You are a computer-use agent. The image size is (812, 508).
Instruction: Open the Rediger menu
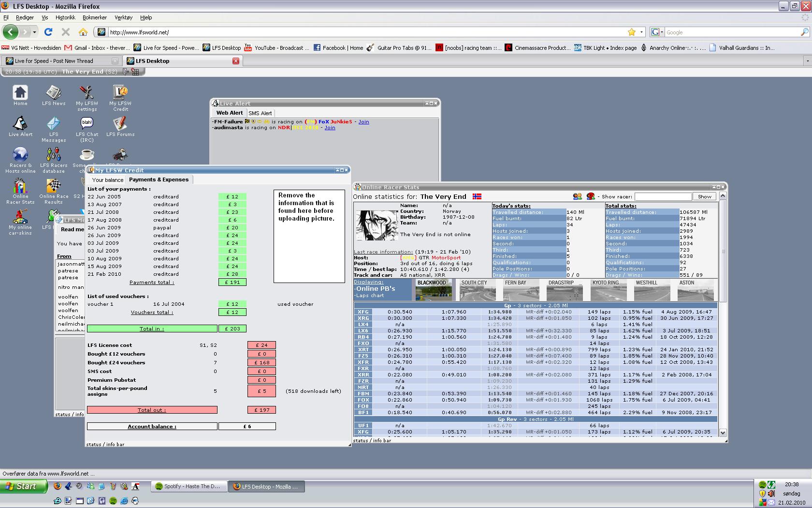point(25,17)
